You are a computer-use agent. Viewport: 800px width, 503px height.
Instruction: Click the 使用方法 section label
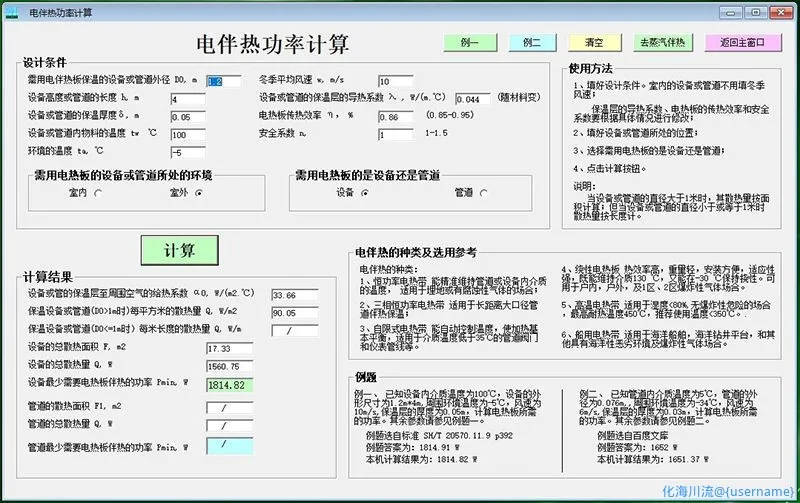(x=590, y=69)
